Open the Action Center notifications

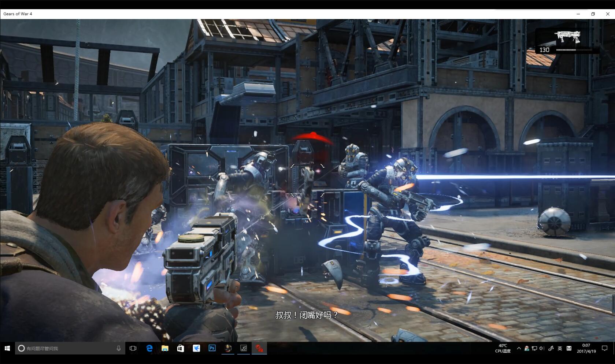click(x=605, y=348)
